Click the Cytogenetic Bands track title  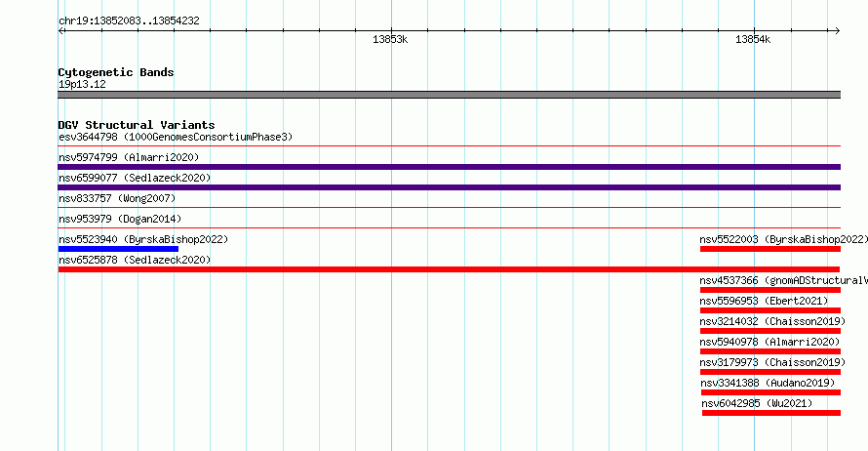116,72
